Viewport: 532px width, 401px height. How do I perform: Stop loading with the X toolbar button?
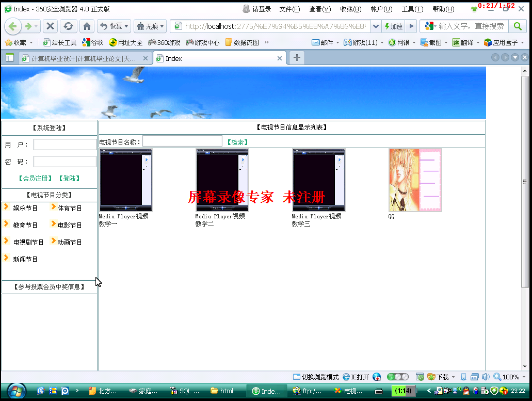coord(50,26)
